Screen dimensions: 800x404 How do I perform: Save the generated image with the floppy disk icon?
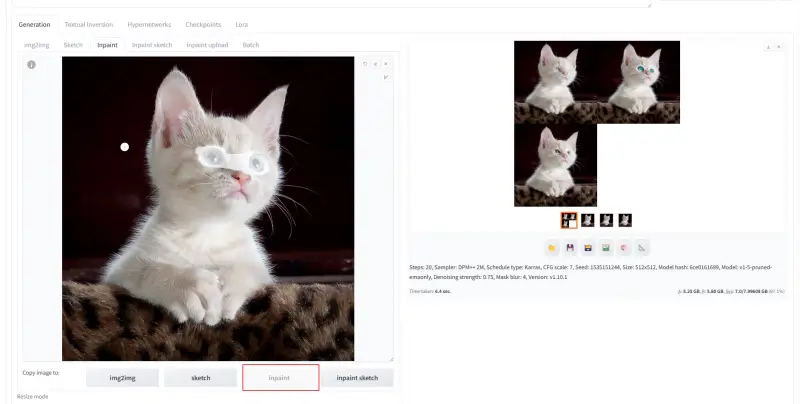570,248
